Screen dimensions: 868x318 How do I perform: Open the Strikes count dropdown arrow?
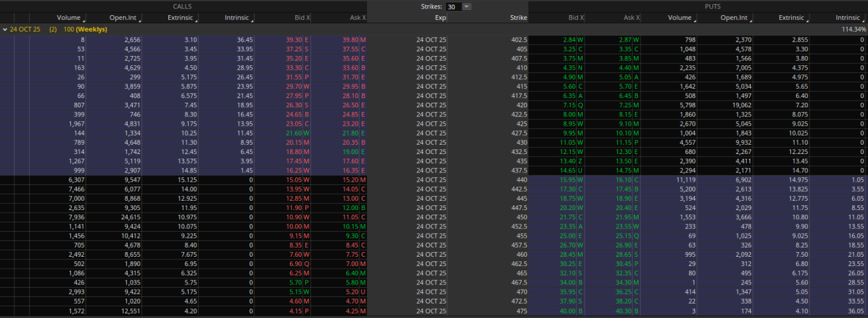point(467,7)
